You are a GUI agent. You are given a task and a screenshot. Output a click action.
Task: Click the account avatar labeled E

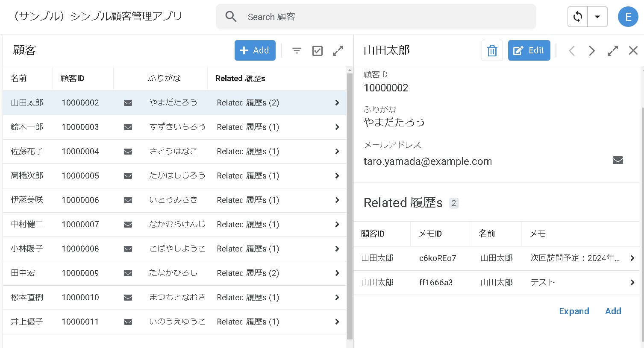tap(628, 17)
